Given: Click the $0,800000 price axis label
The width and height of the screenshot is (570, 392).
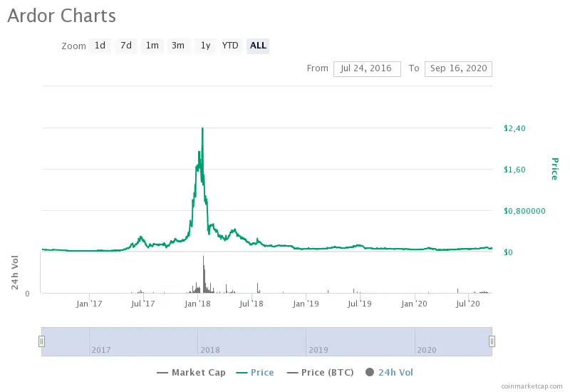Looking at the screenshot, I should 524,211.
